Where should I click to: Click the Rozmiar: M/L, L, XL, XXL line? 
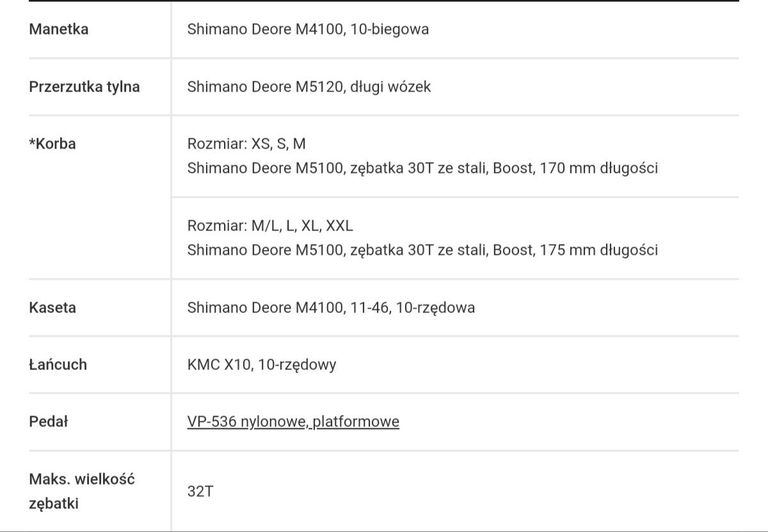pos(270,225)
